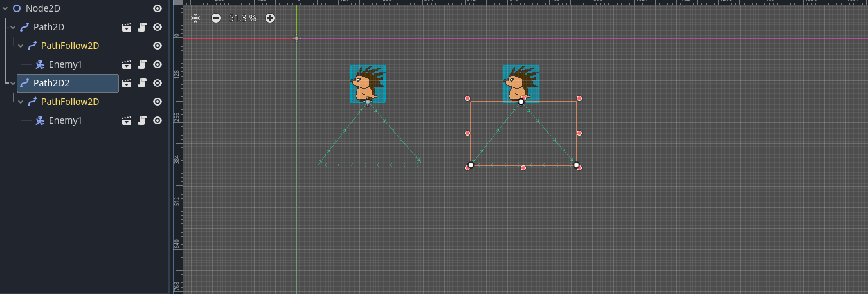This screenshot has width=868, height=294.
Task: Select the Path2D node in scene tree
Action: [49, 28]
